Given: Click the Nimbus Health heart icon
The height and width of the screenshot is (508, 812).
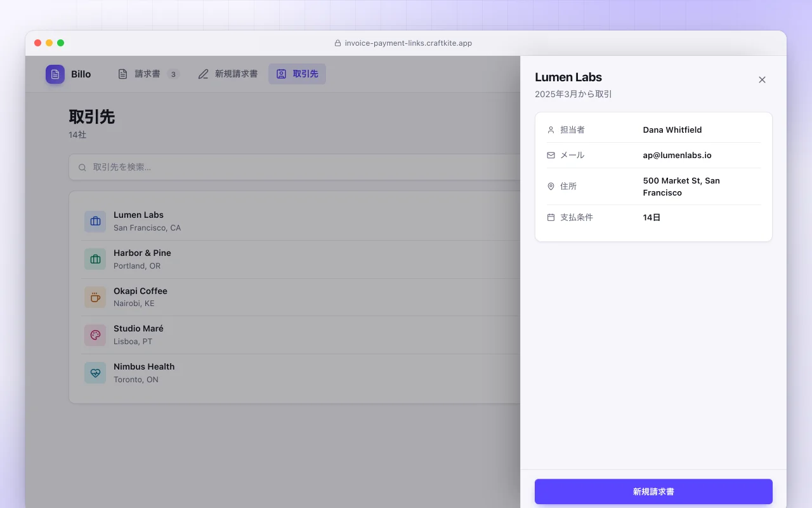Looking at the screenshot, I should pos(95,373).
